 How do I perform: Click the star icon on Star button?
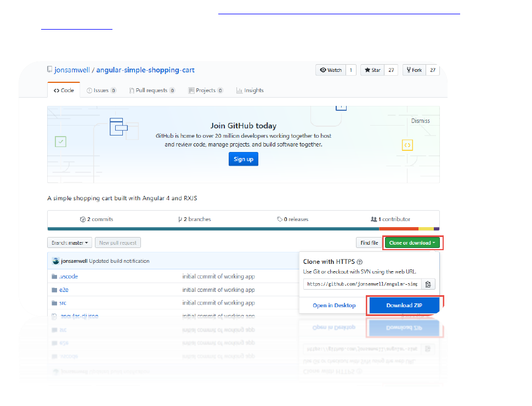(x=367, y=70)
